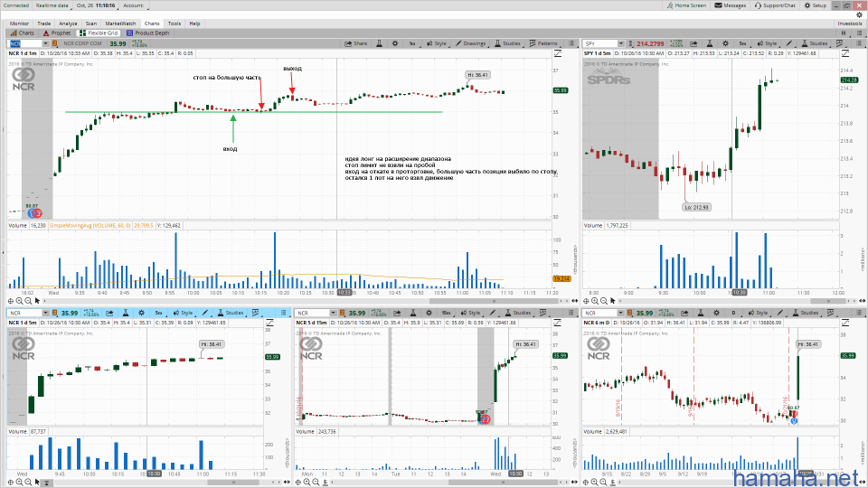Click the Home Screen button
This screenshot has width=868, height=488.
[x=686, y=5]
